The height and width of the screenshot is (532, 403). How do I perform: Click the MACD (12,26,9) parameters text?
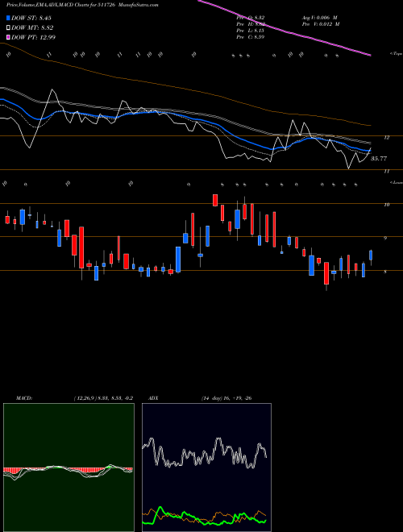pyautogui.click(x=103, y=398)
